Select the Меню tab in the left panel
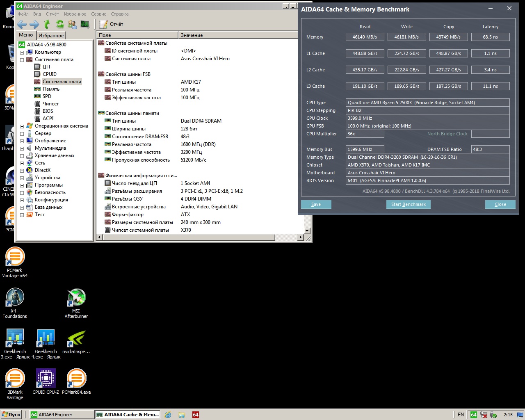Viewport: 525px width, 420px height. [x=26, y=35]
